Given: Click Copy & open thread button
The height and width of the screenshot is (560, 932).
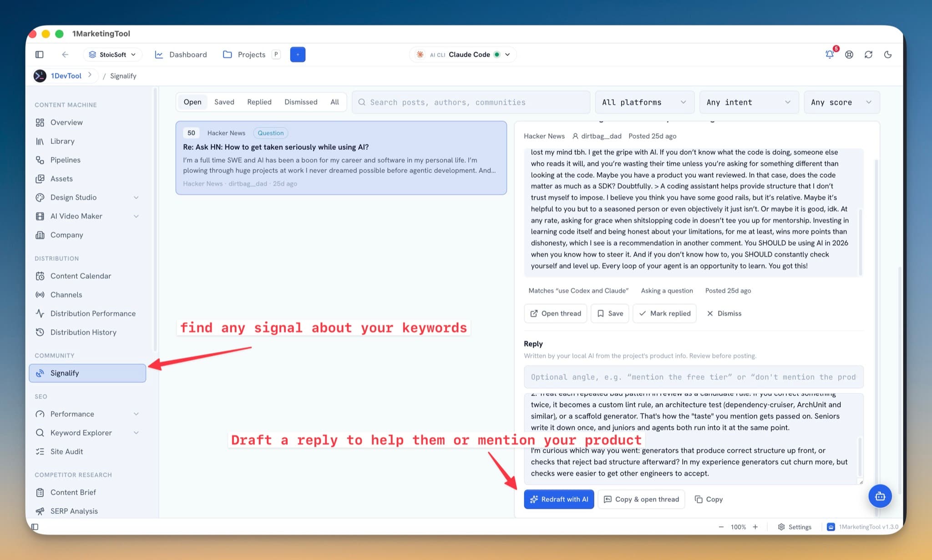Looking at the screenshot, I should coord(641,499).
